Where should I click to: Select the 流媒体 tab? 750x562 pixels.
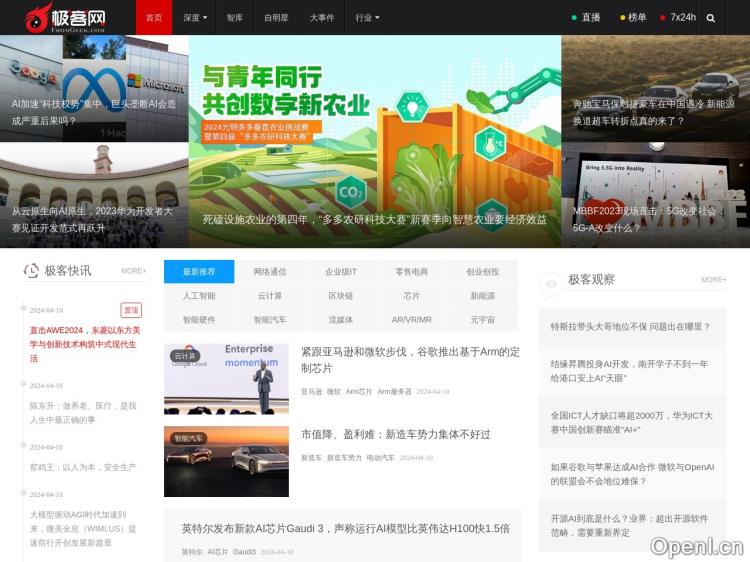tap(341, 320)
